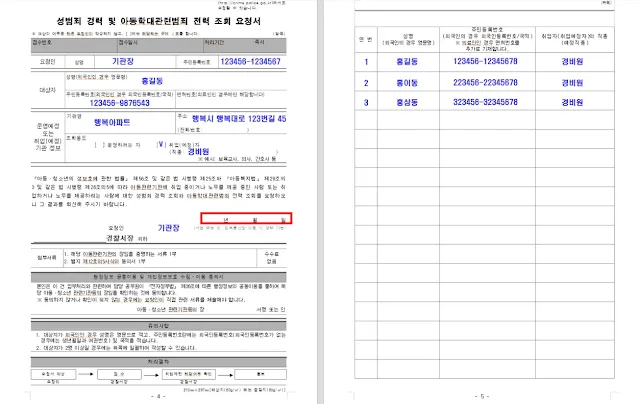Select 경비원 in the 홍길동 row on page 5
Screen dimensions: 639x404
[x=572, y=62]
